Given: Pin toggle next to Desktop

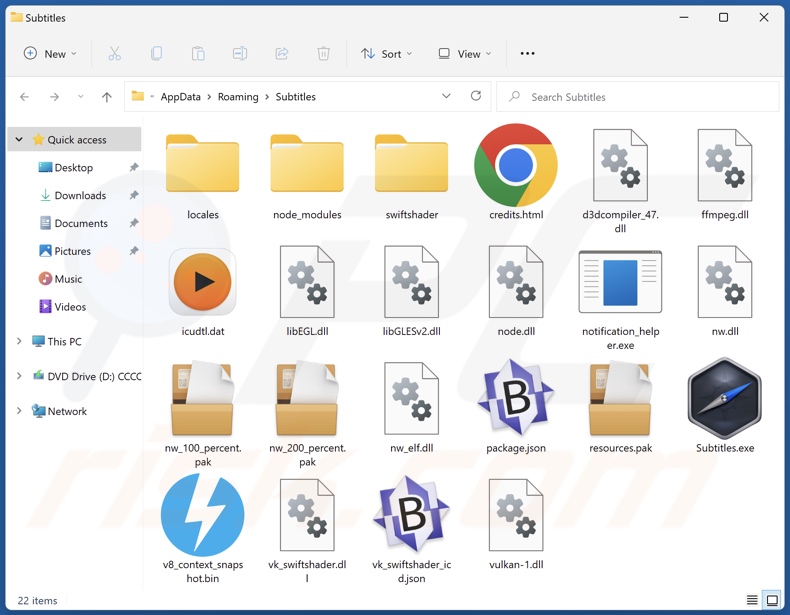Looking at the screenshot, I should point(134,167).
